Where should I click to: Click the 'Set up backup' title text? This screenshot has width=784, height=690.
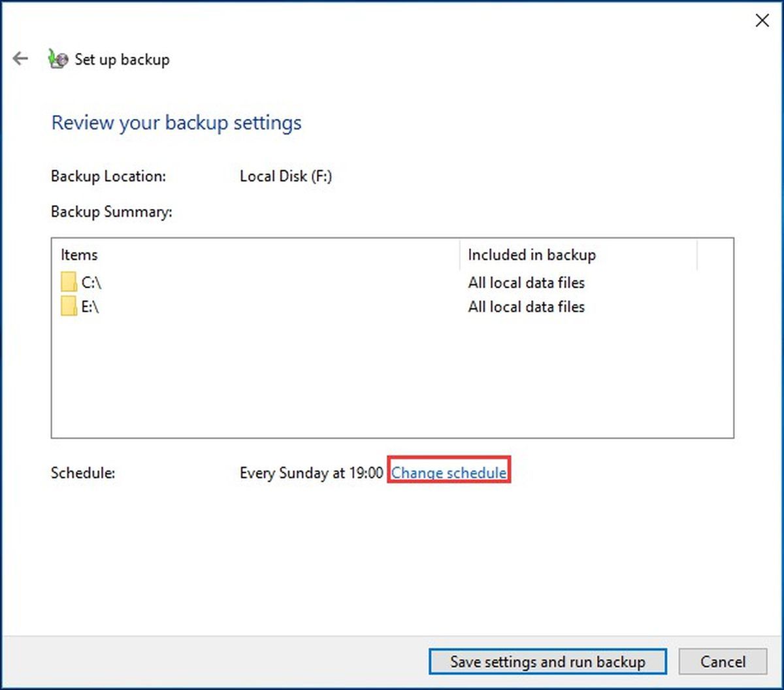[122, 59]
